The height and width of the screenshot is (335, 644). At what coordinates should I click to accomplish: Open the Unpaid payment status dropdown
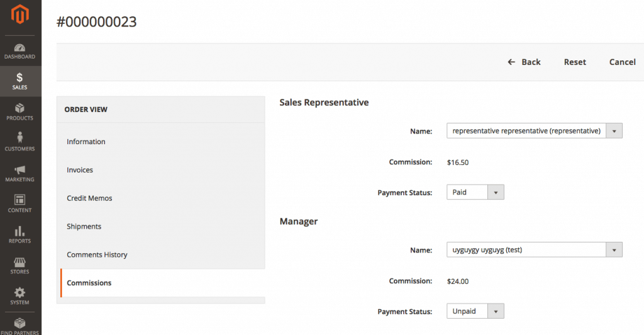tap(475, 311)
